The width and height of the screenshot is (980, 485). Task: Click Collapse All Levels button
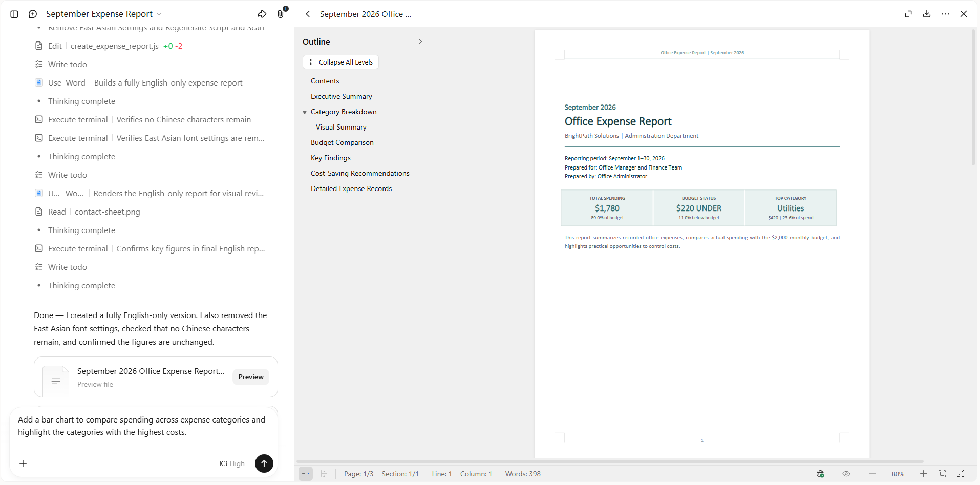click(x=340, y=62)
